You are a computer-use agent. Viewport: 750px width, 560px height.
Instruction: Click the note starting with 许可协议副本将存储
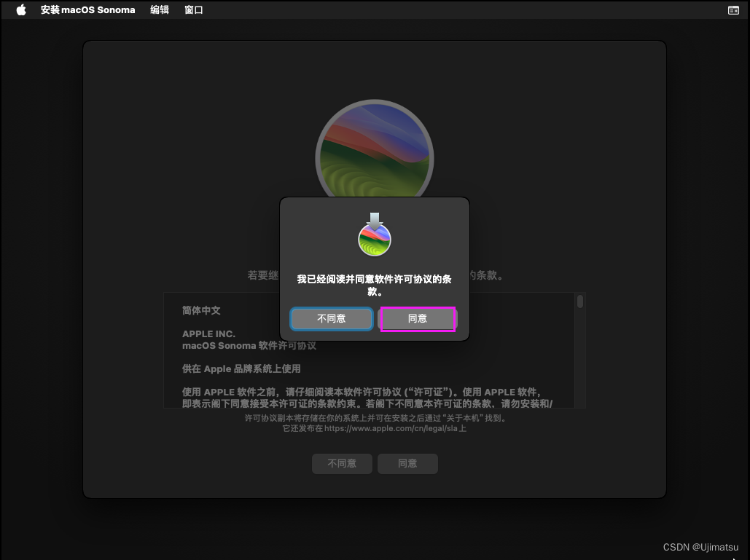point(375,418)
